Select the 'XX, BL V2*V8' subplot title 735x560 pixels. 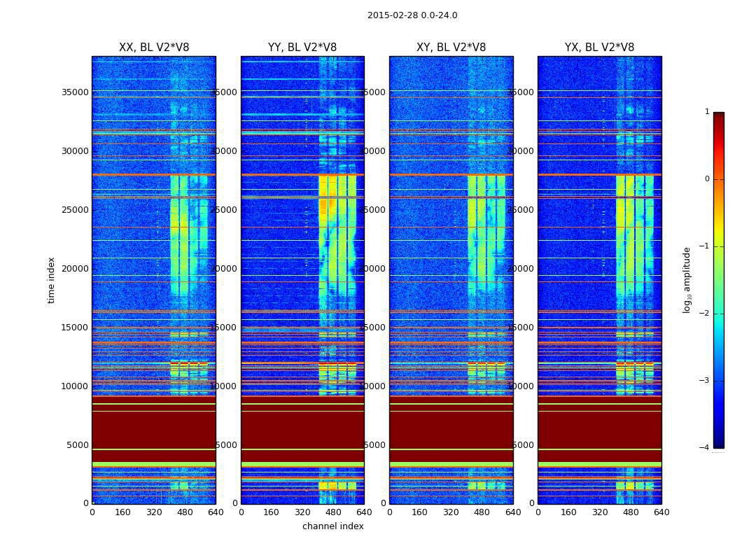click(x=154, y=48)
